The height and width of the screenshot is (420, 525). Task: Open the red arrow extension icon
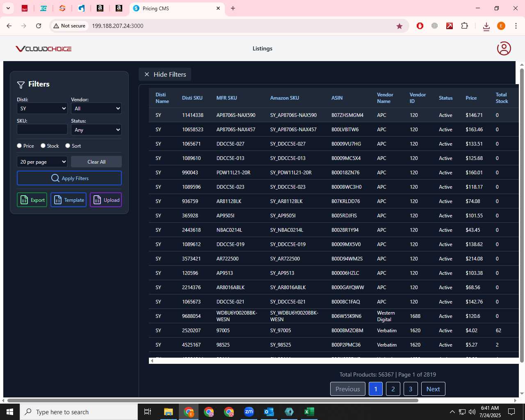[x=450, y=26]
